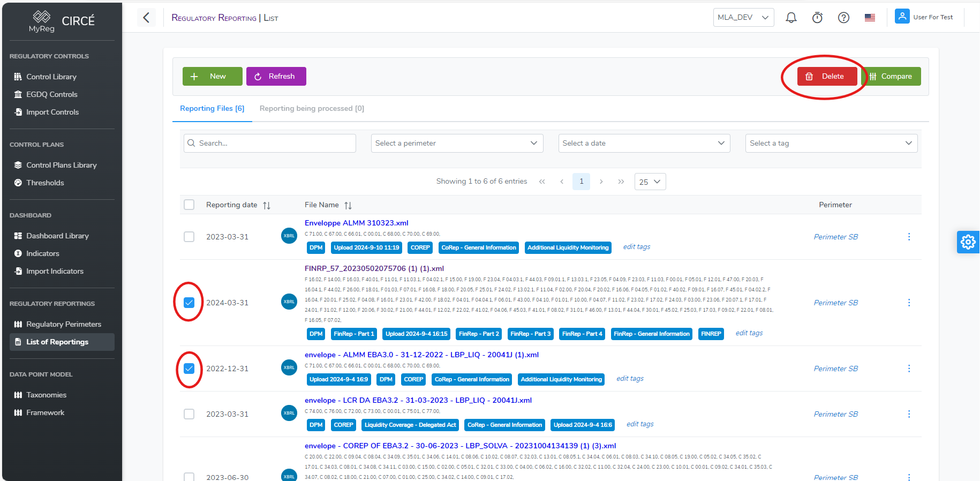
Task: Click the user avatar icon
Action: [902, 17]
